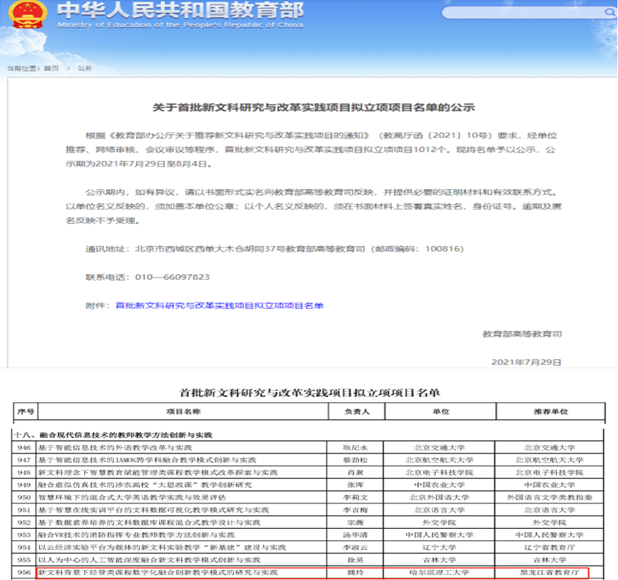Click the English Ministry of Education subtitle
Image resolution: width=618 pixels, height=580 pixels.
(141, 27)
